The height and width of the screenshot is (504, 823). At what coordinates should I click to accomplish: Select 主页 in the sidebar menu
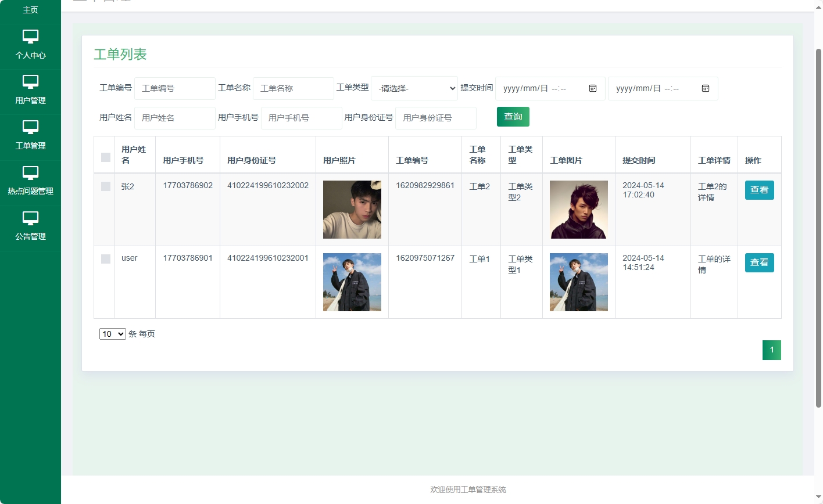click(30, 10)
